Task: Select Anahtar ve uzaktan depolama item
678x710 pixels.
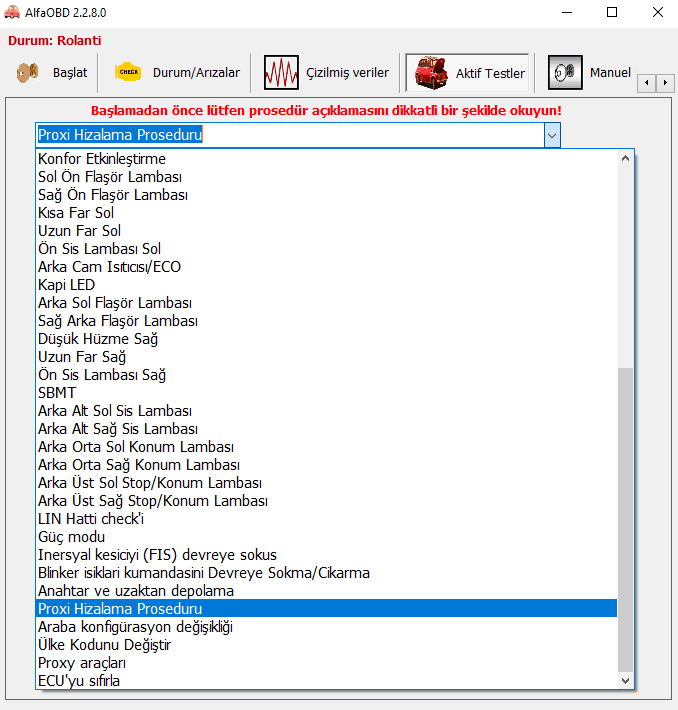Action: 136,591
